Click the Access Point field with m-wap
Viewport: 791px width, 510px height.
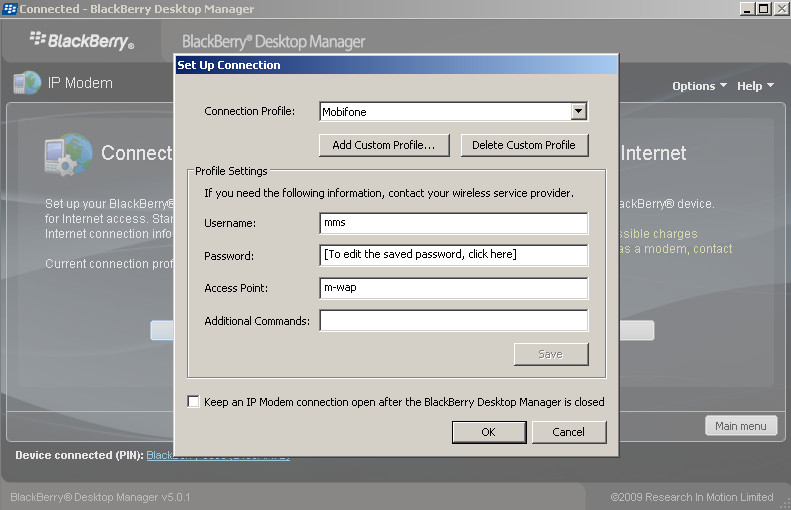point(453,288)
